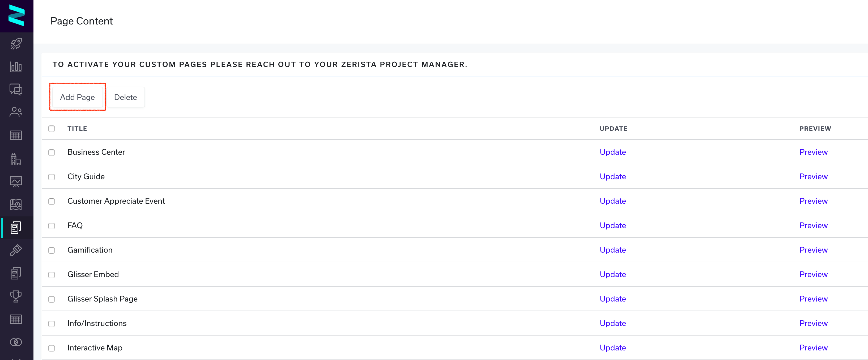Update the Interactive Map page
868x360 pixels.
click(612, 348)
